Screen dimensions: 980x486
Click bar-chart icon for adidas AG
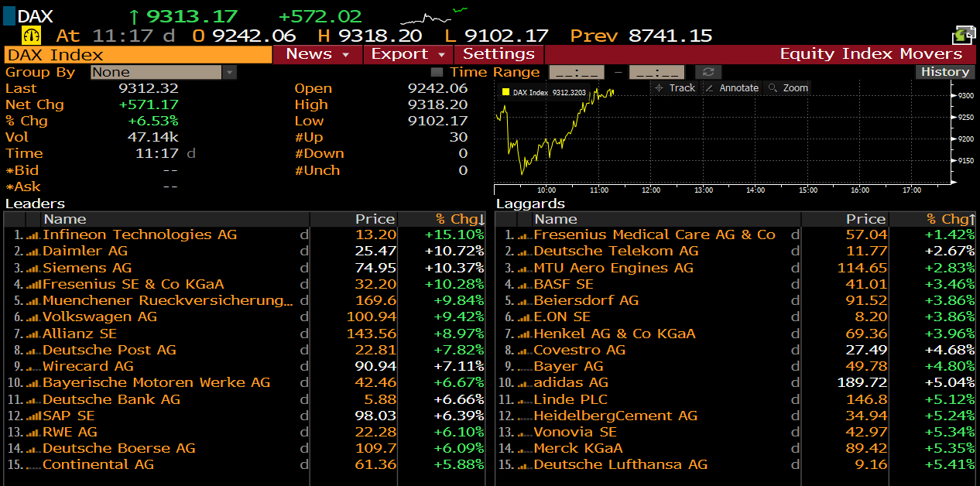524,383
